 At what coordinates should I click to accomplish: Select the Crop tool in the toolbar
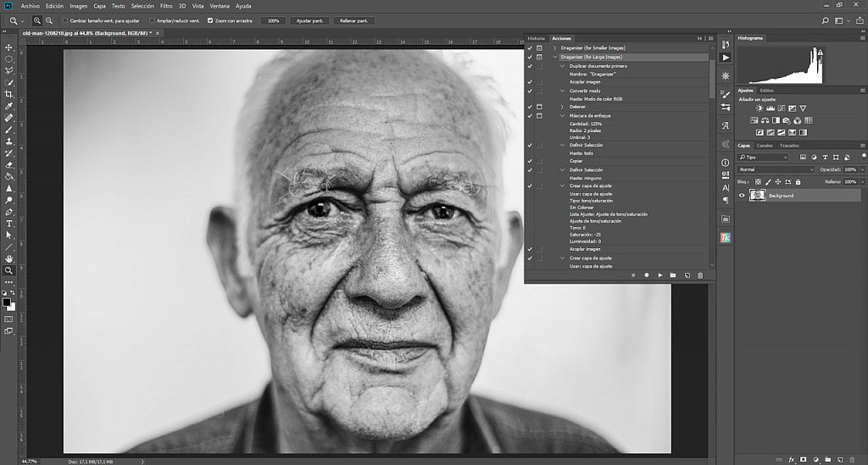8,94
